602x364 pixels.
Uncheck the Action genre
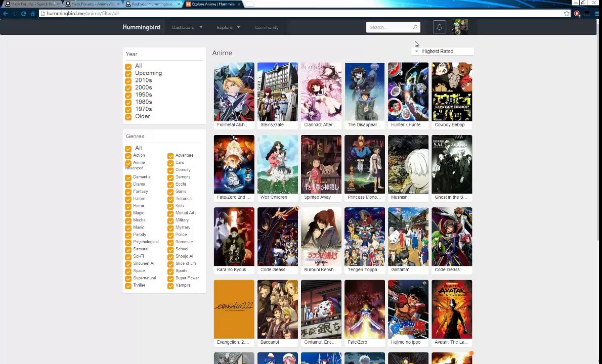(128, 156)
